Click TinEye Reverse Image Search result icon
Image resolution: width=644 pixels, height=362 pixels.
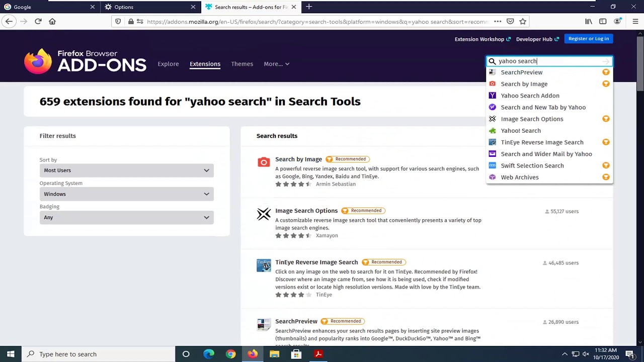(x=264, y=265)
